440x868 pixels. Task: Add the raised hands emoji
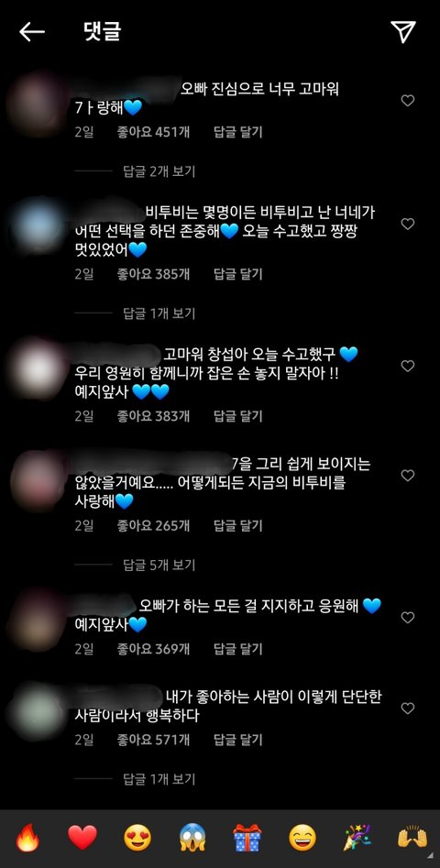412,837
